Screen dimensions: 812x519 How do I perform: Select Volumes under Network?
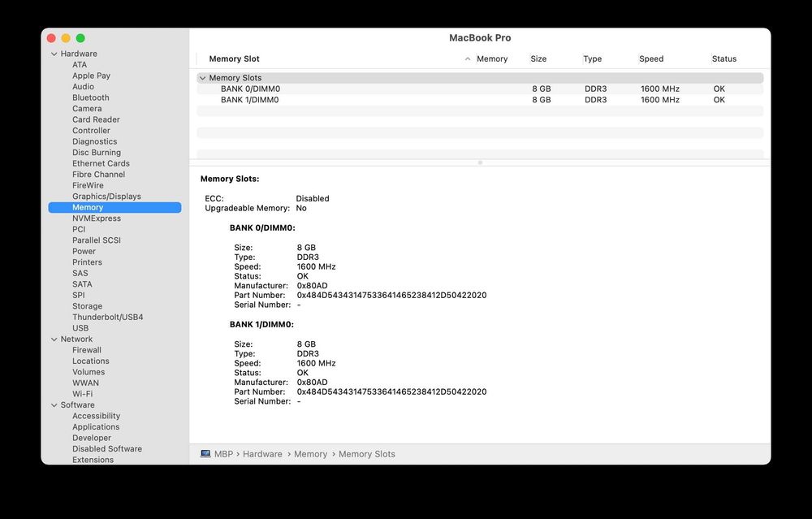[x=89, y=372]
